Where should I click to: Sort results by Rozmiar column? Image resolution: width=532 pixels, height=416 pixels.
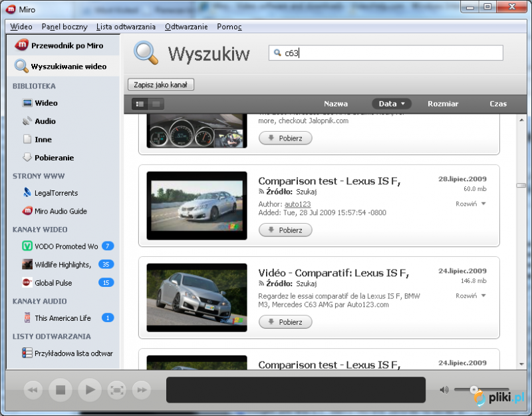(x=443, y=104)
